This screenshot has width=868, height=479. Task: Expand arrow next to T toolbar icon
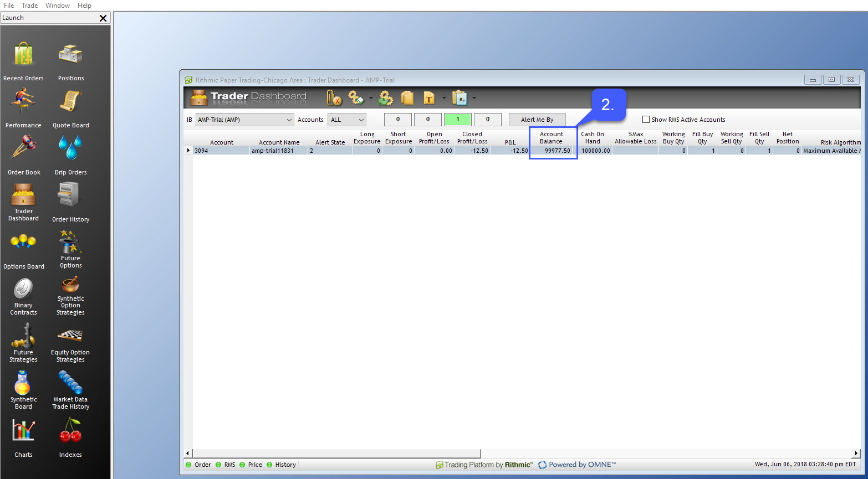coord(444,99)
